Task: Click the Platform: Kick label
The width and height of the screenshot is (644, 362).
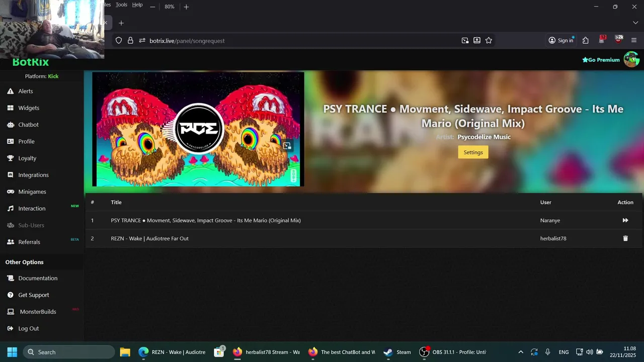Action: point(42,76)
